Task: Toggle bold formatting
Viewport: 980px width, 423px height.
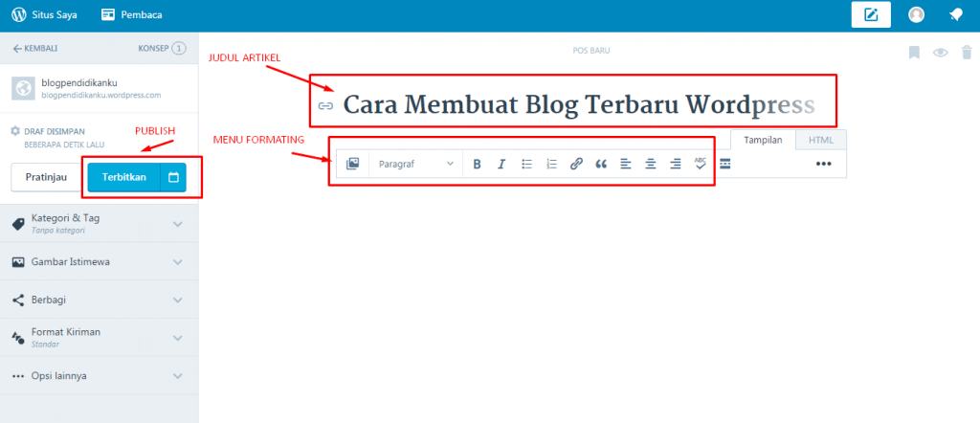Action: (x=477, y=164)
